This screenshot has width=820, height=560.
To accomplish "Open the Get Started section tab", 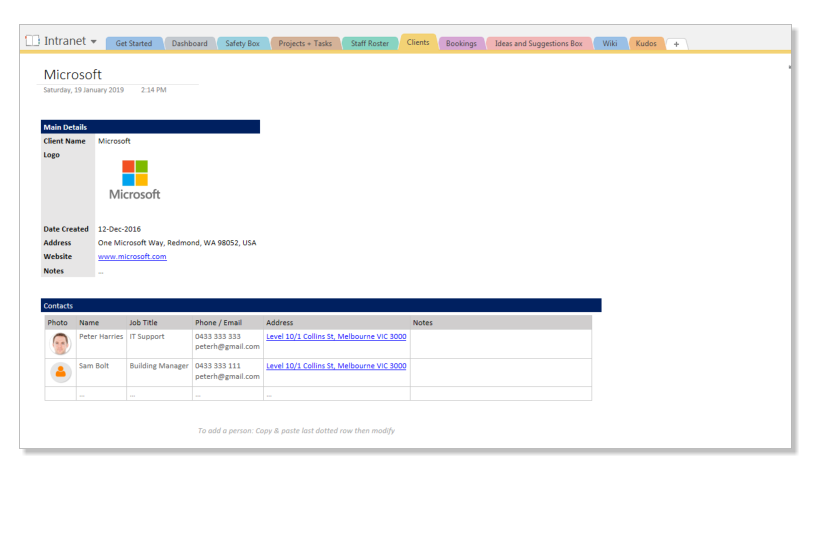I will tap(134, 43).
